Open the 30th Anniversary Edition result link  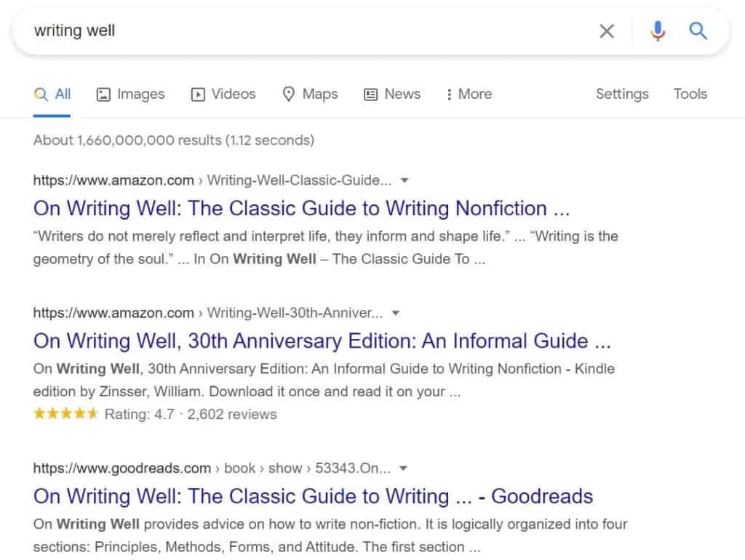[322, 341]
